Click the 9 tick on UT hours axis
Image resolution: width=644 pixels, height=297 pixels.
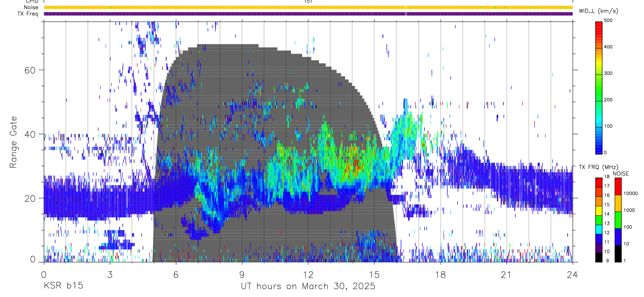pos(242,274)
